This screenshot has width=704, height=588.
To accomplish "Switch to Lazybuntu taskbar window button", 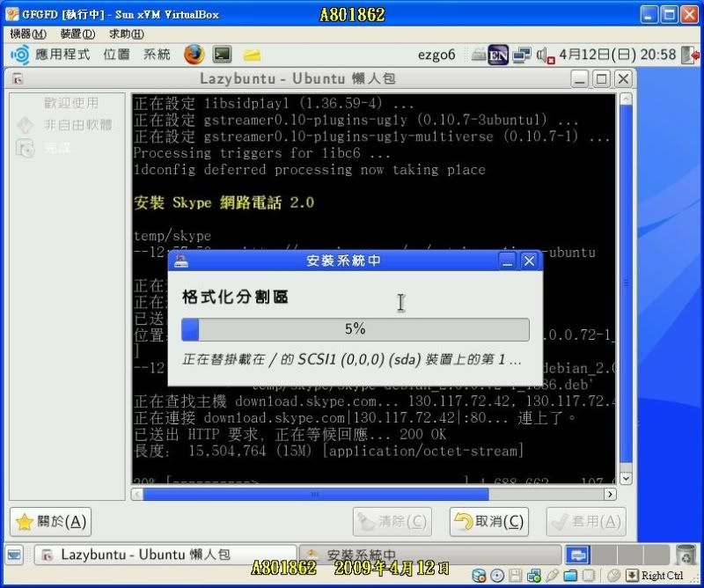I will 165,555.
